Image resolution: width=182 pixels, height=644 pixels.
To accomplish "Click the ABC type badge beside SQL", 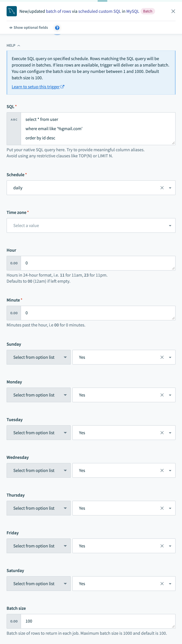I will pyautogui.click(x=14, y=120).
